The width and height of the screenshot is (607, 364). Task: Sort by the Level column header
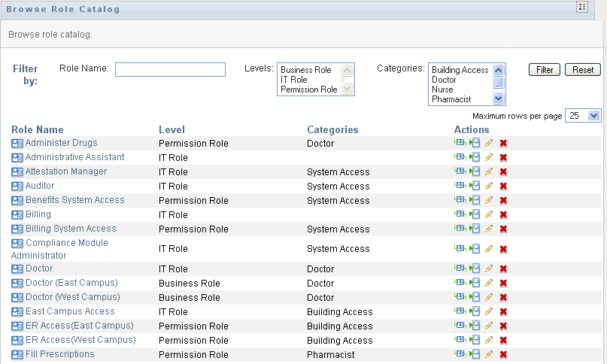point(171,130)
